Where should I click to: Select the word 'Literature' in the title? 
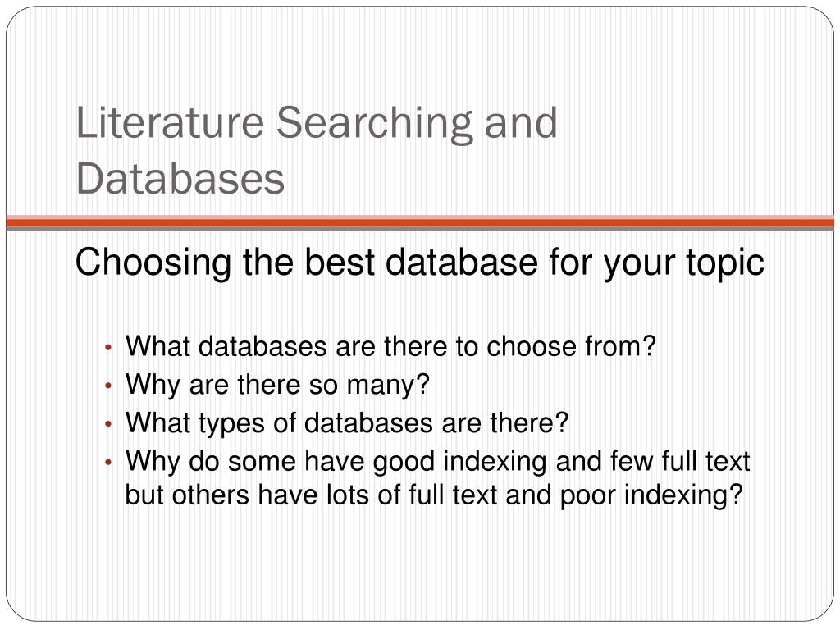pos(170,123)
